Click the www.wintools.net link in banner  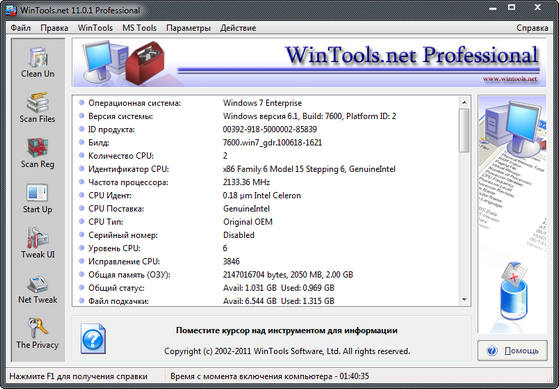(510, 79)
